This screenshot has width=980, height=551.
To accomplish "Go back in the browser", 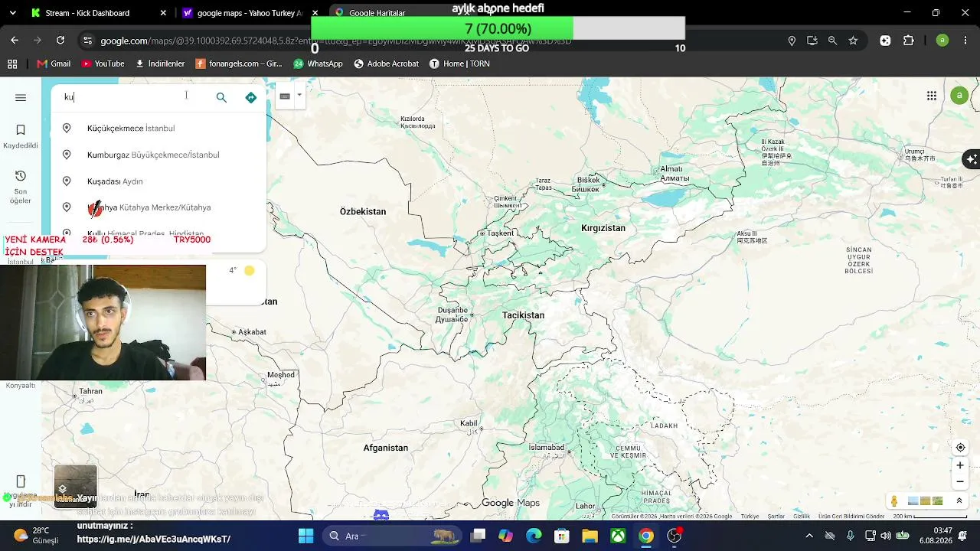I will 15,40.
